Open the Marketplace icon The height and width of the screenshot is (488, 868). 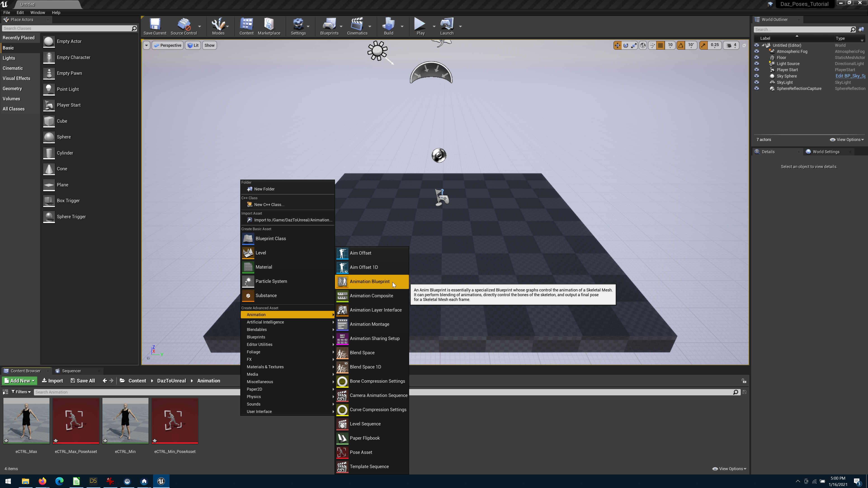coord(269,26)
